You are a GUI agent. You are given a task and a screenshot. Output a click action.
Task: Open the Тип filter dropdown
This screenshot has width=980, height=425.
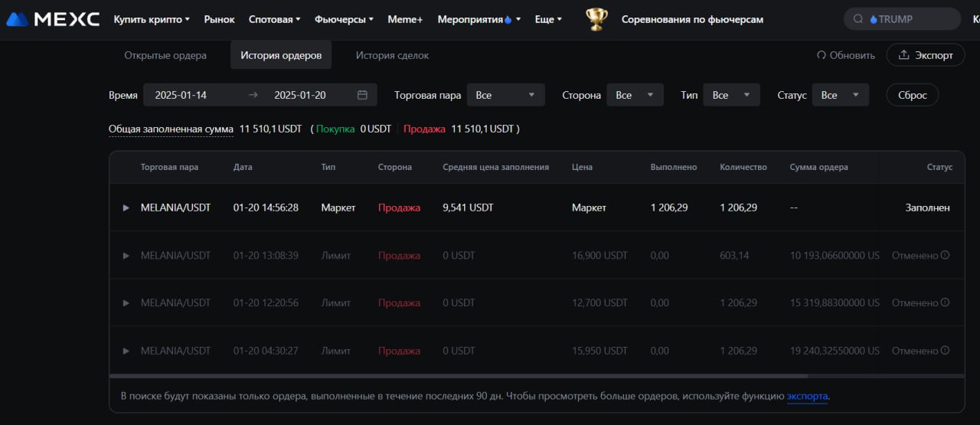pyautogui.click(x=731, y=95)
